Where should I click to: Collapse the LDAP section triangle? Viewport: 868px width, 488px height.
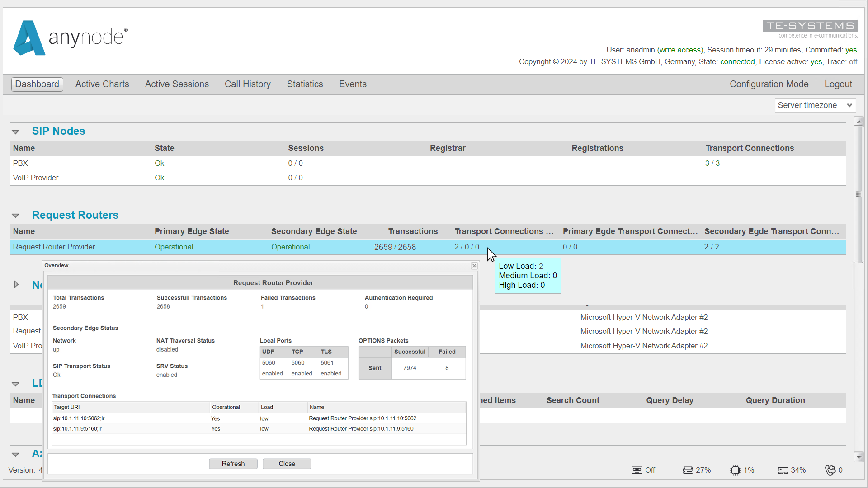coord(16,384)
